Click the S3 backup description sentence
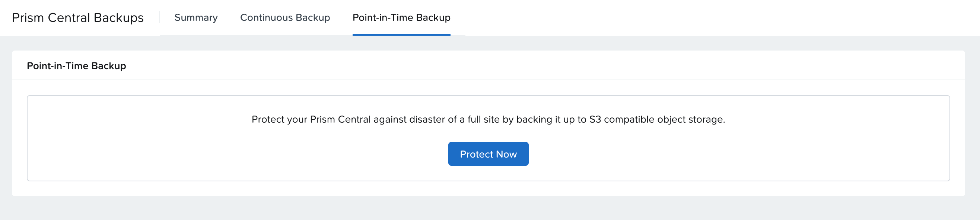This screenshot has width=980, height=220. [x=488, y=119]
